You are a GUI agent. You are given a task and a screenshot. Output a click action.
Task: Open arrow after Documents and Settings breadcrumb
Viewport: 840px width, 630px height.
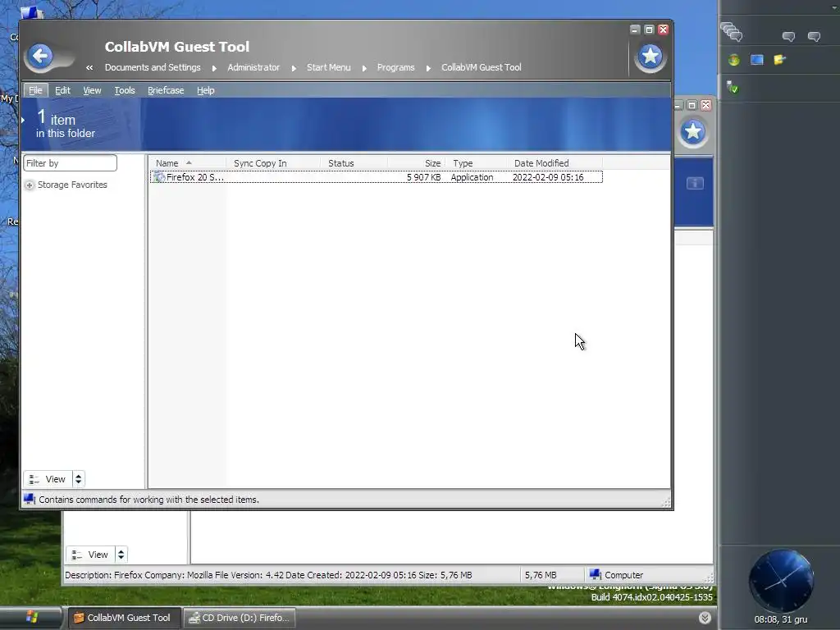click(x=214, y=68)
